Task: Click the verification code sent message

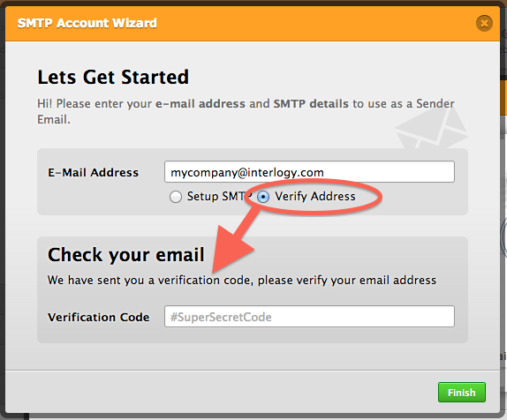Action: [x=242, y=280]
